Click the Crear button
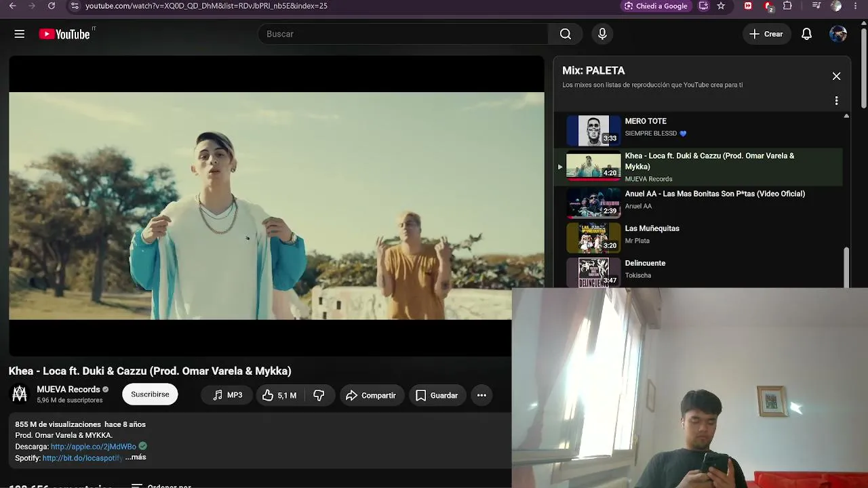The width and height of the screenshot is (868, 488). [x=766, y=34]
